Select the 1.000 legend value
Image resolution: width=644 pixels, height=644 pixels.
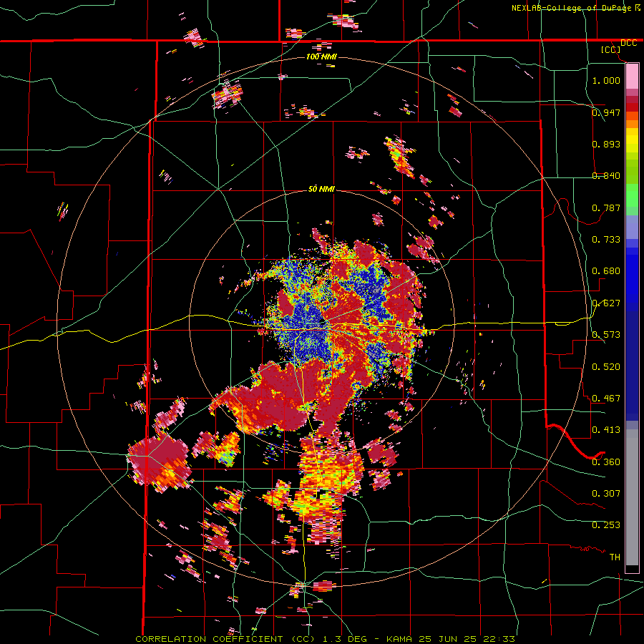606,80
